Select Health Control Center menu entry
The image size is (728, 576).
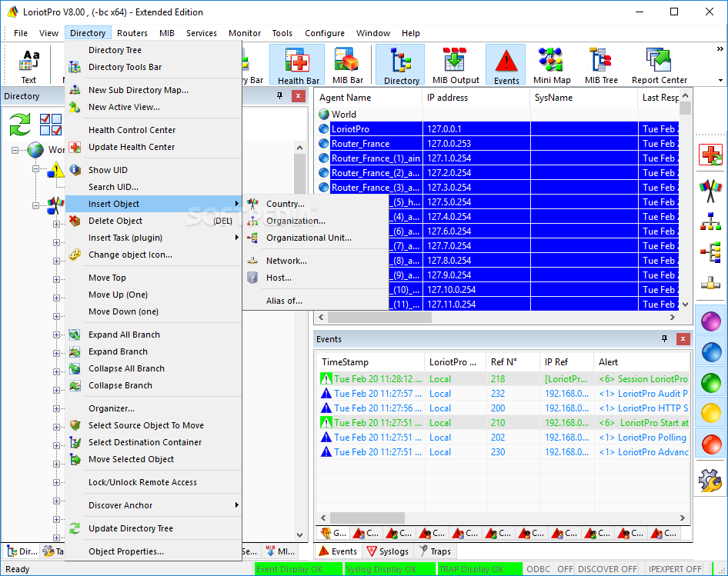[x=154, y=130]
